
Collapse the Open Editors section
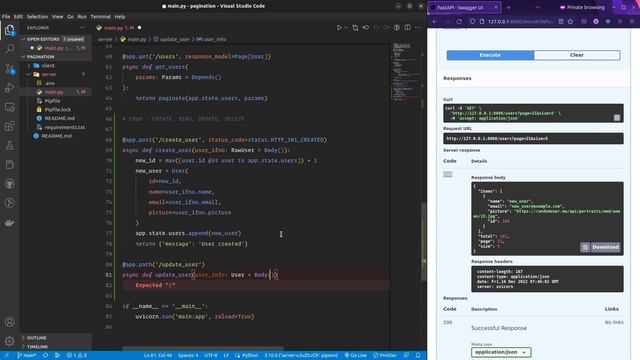tap(23, 39)
